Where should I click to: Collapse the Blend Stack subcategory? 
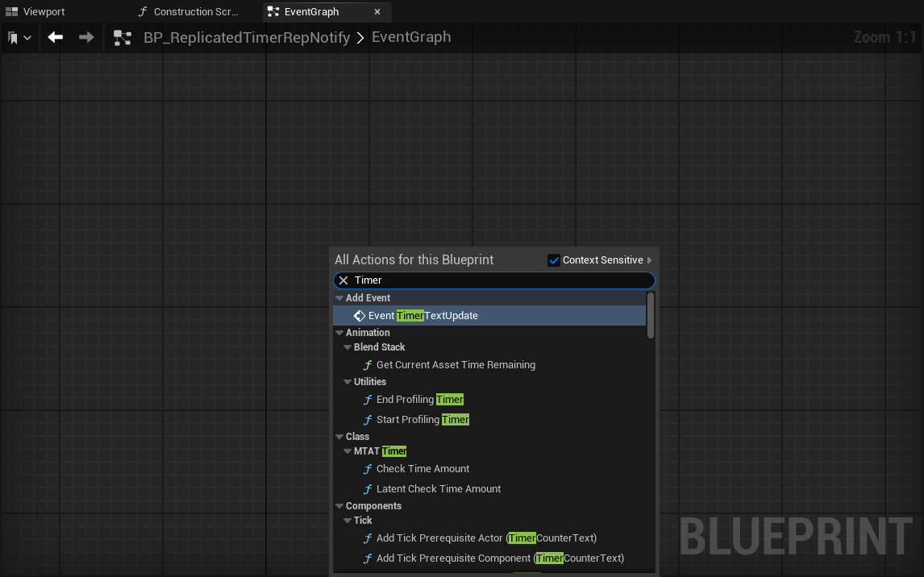coord(348,347)
